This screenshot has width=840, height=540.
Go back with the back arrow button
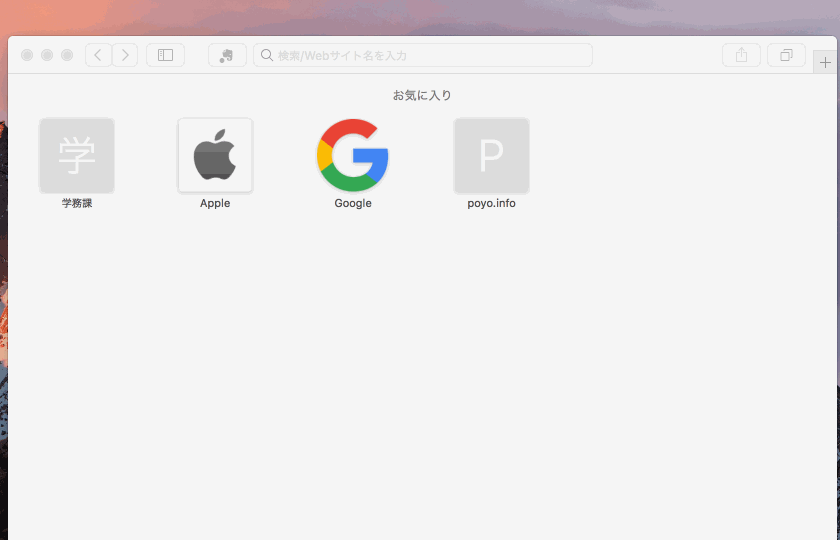tap(99, 55)
